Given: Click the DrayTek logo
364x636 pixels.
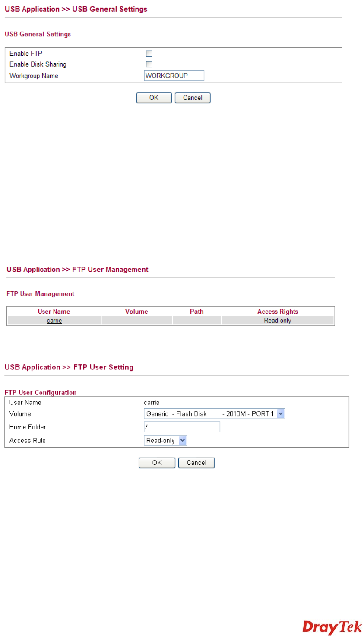Looking at the screenshot, I should pos(332,627).
